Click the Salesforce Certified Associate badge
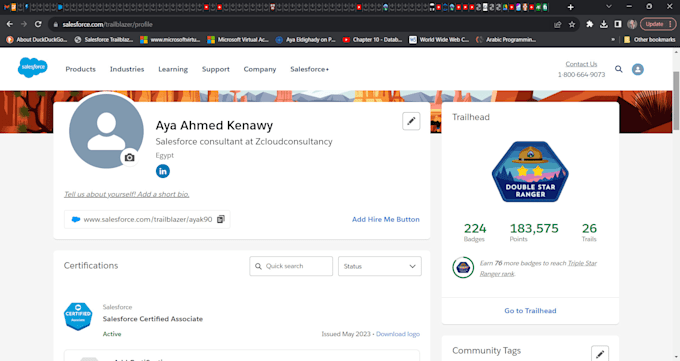This screenshot has width=680, height=361. (x=78, y=316)
